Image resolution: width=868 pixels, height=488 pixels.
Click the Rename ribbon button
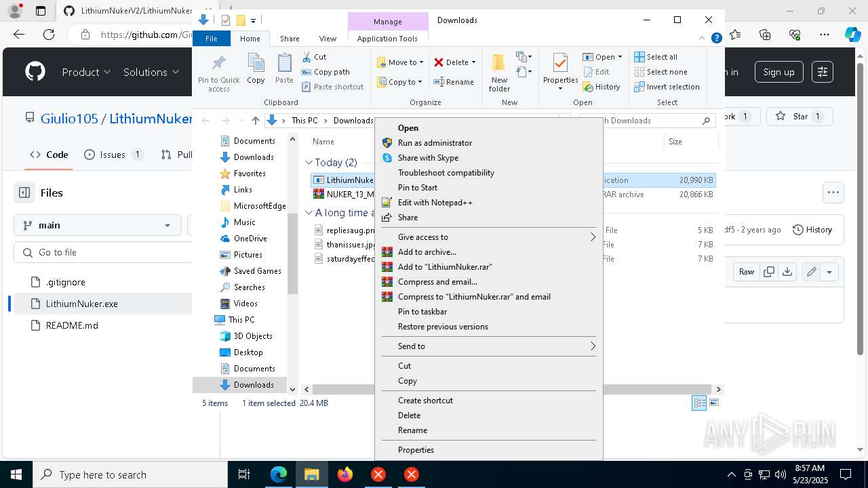click(454, 82)
